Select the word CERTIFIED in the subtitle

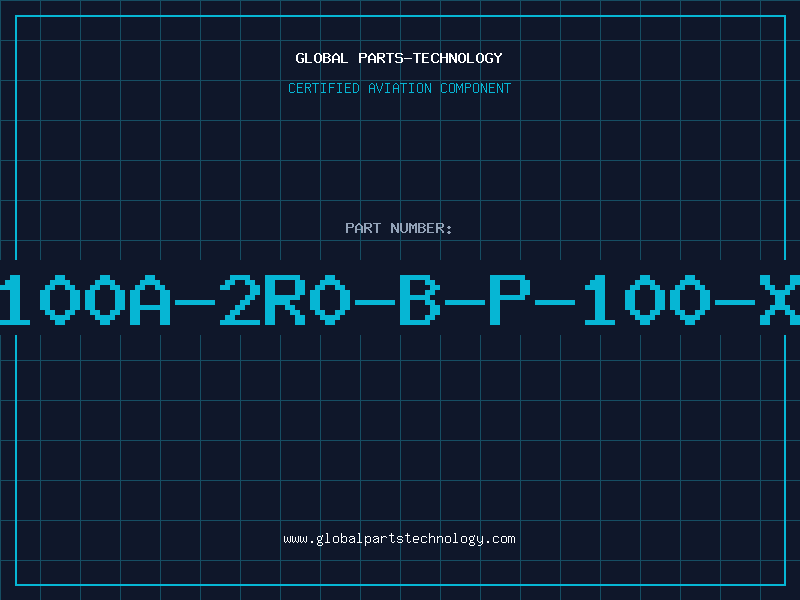pyautogui.click(x=324, y=88)
